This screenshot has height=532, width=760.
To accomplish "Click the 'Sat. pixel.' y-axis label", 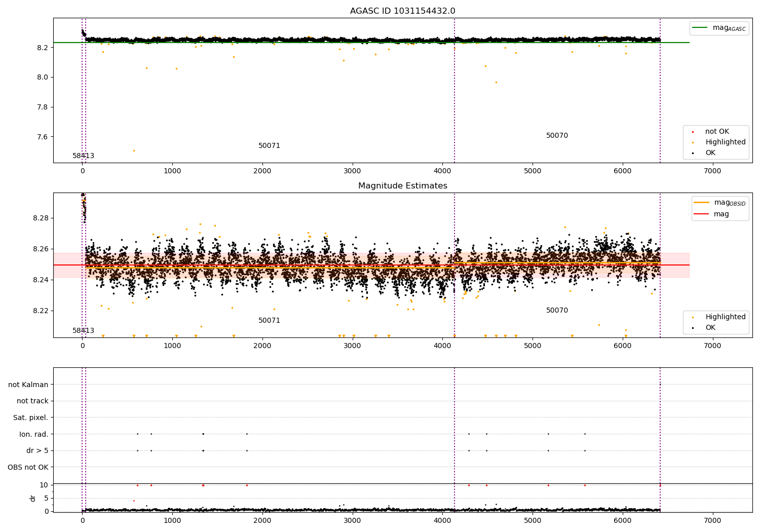I will [31, 418].
